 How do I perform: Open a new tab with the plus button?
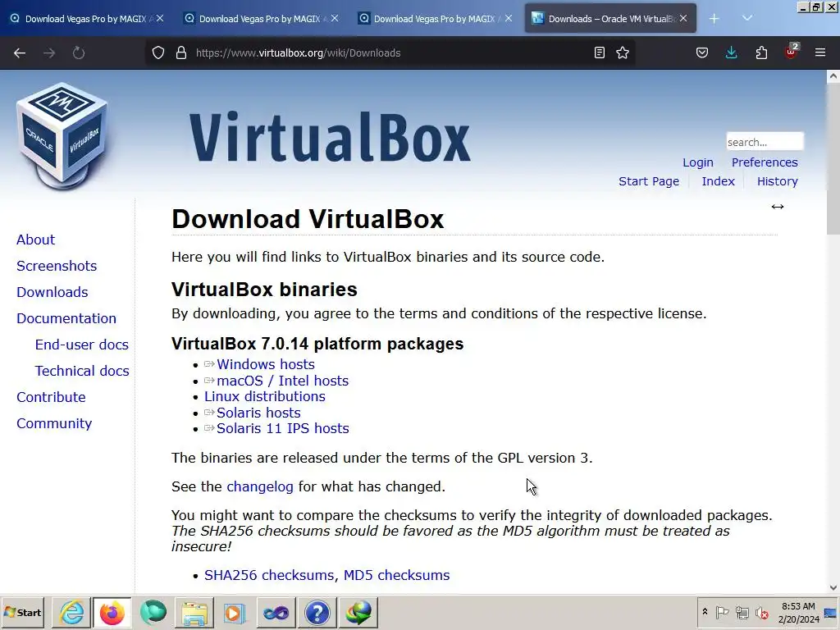[714, 19]
